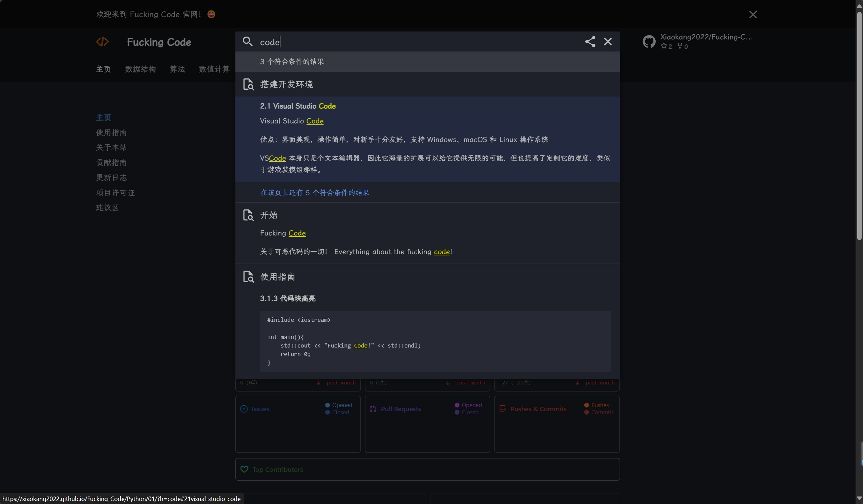Click the Pull Requests Closed legend dot
This screenshot has width=863, height=504.
[x=457, y=412]
